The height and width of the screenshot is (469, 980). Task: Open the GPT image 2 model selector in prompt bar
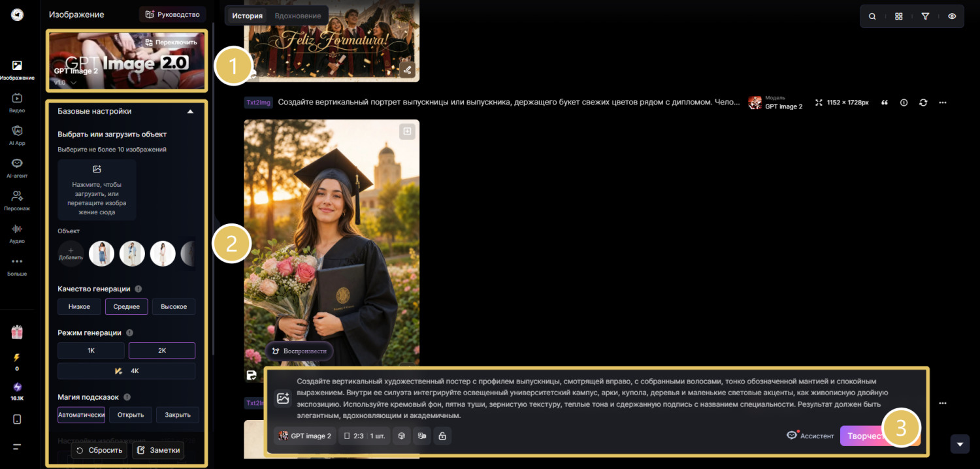click(305, 436)
